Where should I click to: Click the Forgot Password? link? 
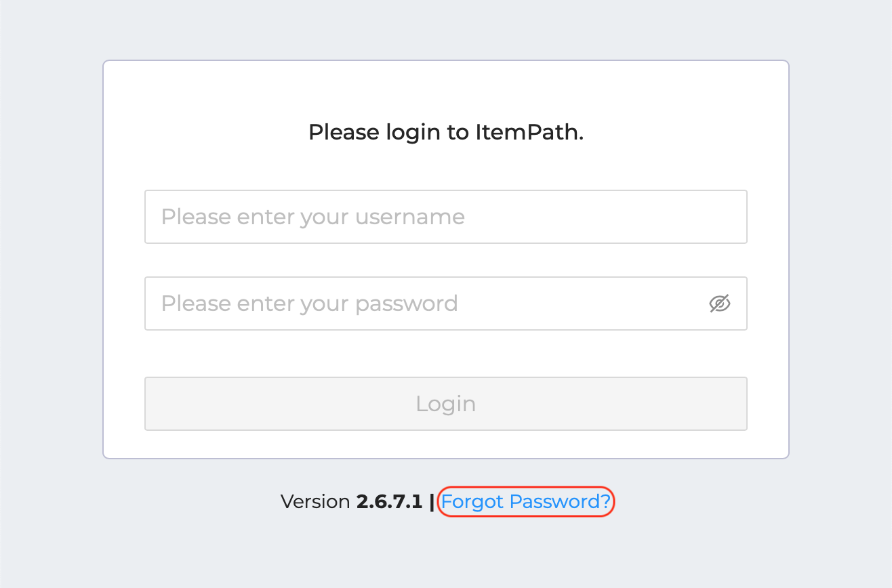526,501
